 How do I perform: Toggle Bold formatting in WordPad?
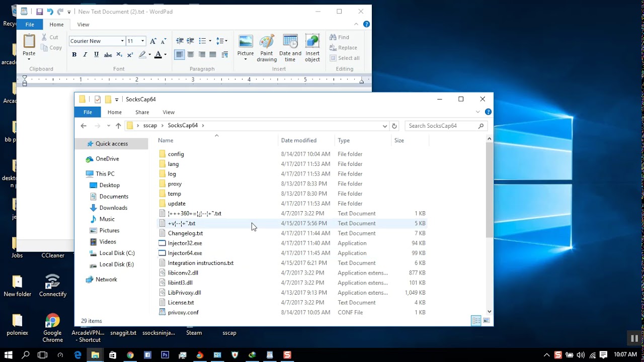pyautogui.click(x=74, y=55)
